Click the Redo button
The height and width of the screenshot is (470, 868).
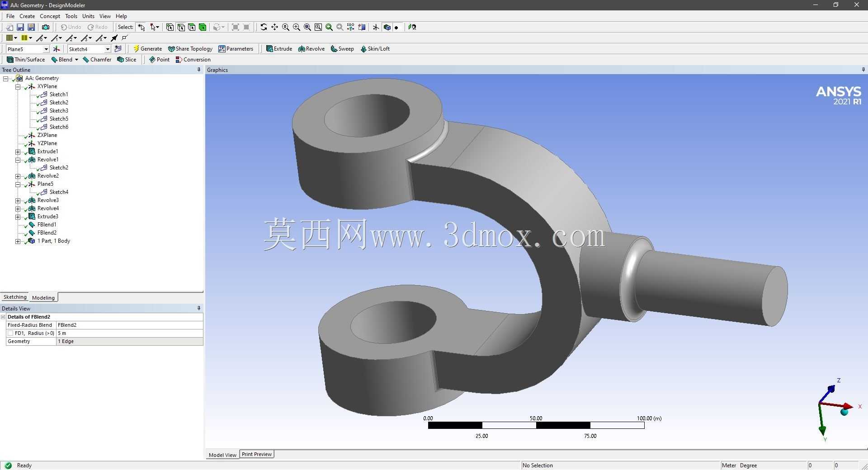click(x=98, y=27)
